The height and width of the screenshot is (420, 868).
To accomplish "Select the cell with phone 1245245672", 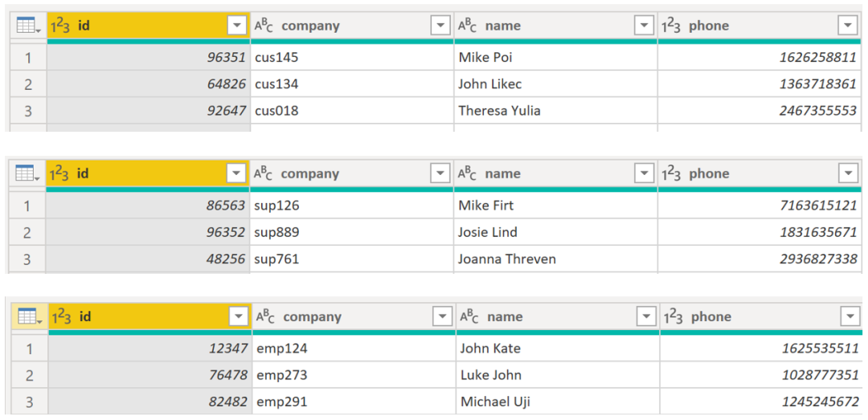I will pos(761,402).
